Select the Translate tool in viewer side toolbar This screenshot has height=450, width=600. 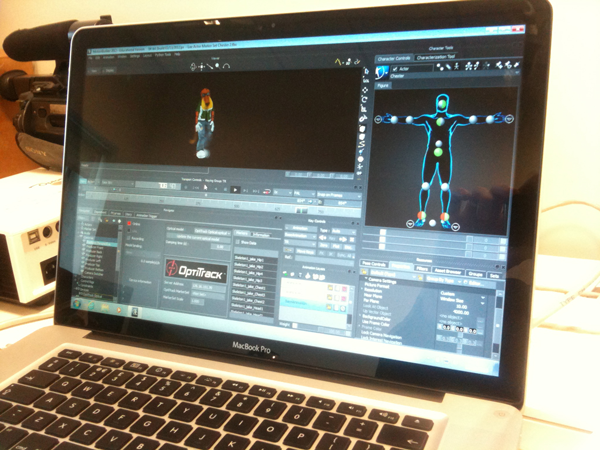[x=365, y=90]
